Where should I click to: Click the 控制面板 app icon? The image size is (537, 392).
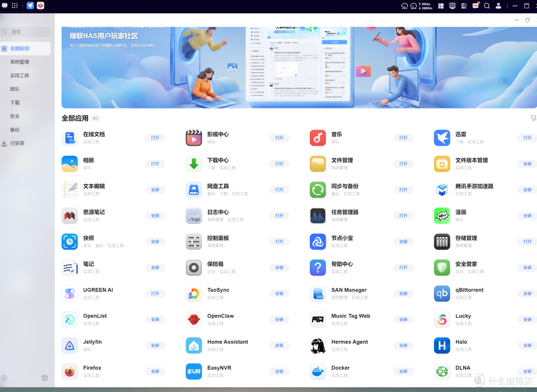[194, 242]
